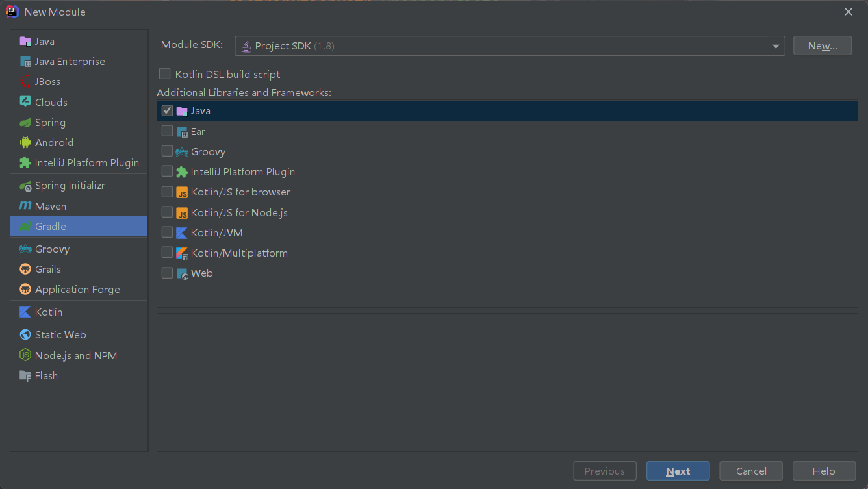Check Kotlin/JS for browser checkbox
This screenshot has height=489, width=868.
pos(167,192)
